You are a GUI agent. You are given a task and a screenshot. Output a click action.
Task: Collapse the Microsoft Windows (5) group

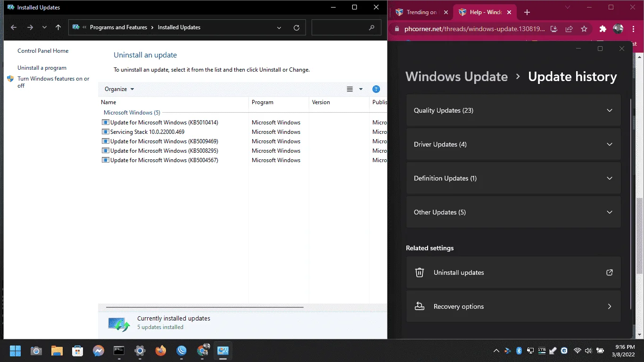tap(132, 113)
